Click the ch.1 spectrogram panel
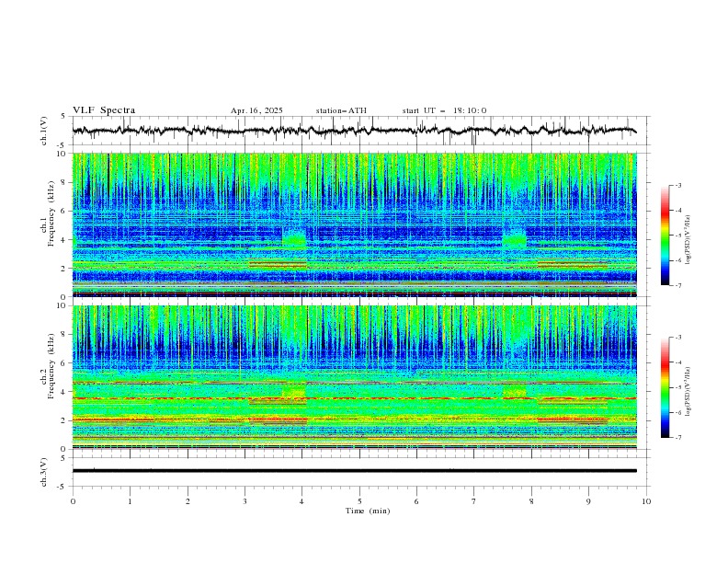728x563 pixels. pos(355,224)
